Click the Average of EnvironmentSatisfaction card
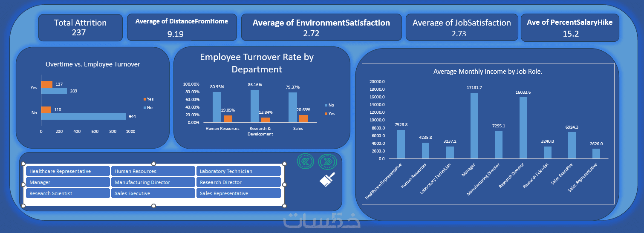Viewport: 644px width, 233px height. click(x=321, y=27)
